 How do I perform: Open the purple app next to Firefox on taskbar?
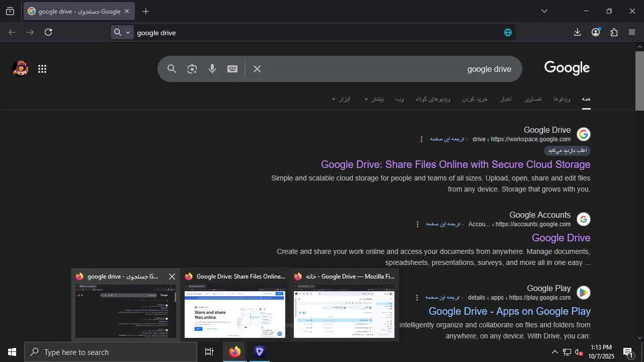[x=260, y=352]
